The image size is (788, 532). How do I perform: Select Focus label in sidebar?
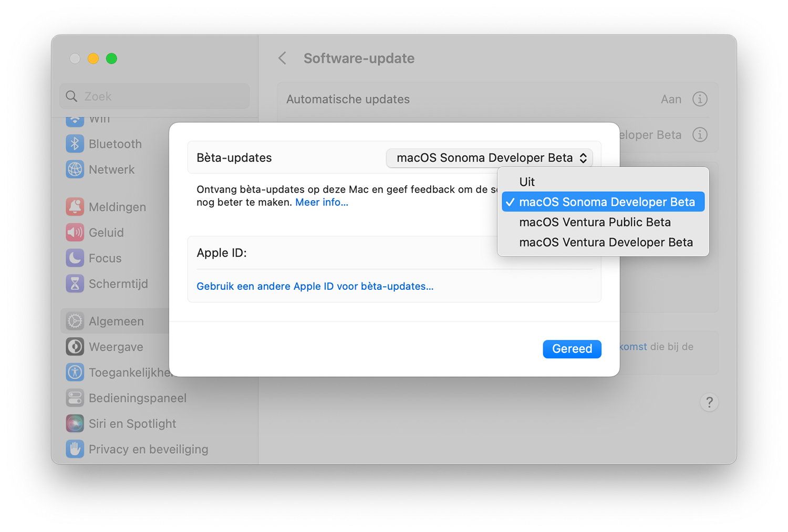[105, 258]
